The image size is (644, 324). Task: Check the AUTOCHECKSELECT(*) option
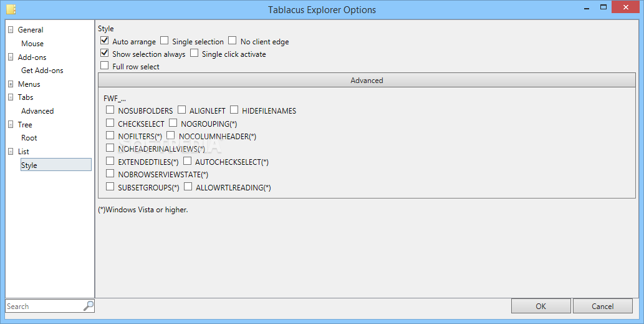[x=187, y=161]
